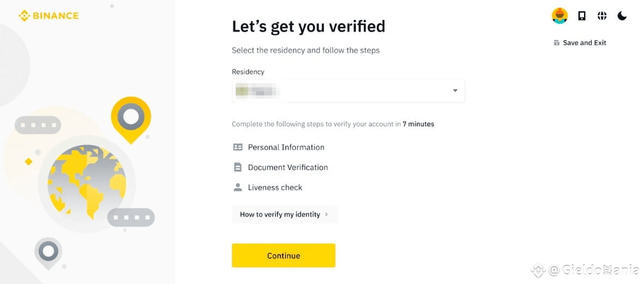Click the Residency dropdown arrow
This screenshot has width=644, height=284.
coord(455,90)
